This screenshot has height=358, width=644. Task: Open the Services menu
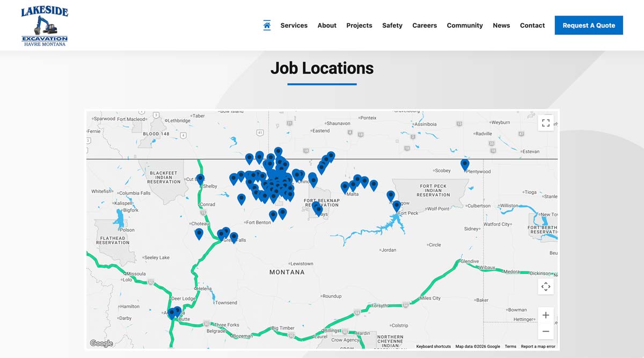294,25
